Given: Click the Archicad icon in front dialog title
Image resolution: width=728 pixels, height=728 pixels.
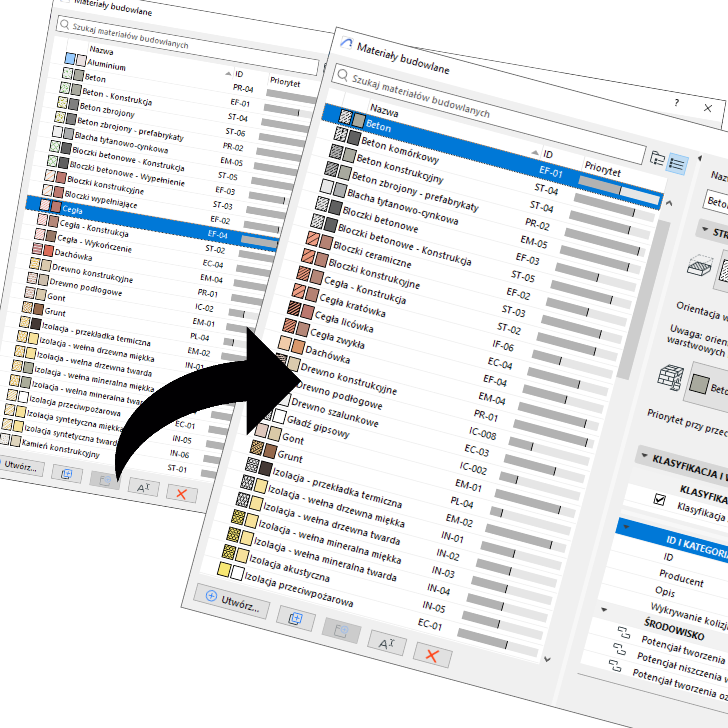Looking at the screenshot, I should coord(346,43).
